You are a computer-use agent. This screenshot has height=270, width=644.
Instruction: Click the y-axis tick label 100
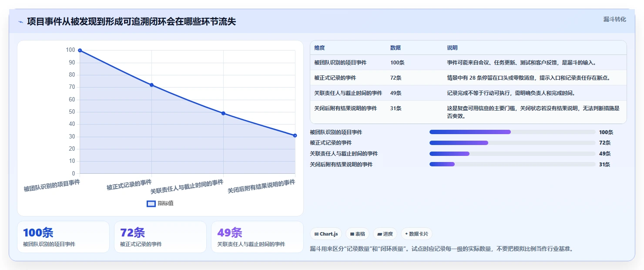(70, 50)
